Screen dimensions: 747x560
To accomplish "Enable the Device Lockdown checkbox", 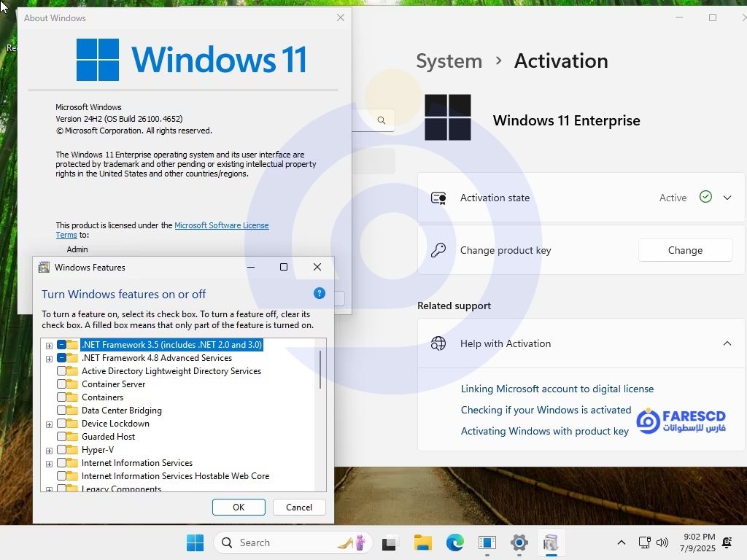I will [61, 424].
